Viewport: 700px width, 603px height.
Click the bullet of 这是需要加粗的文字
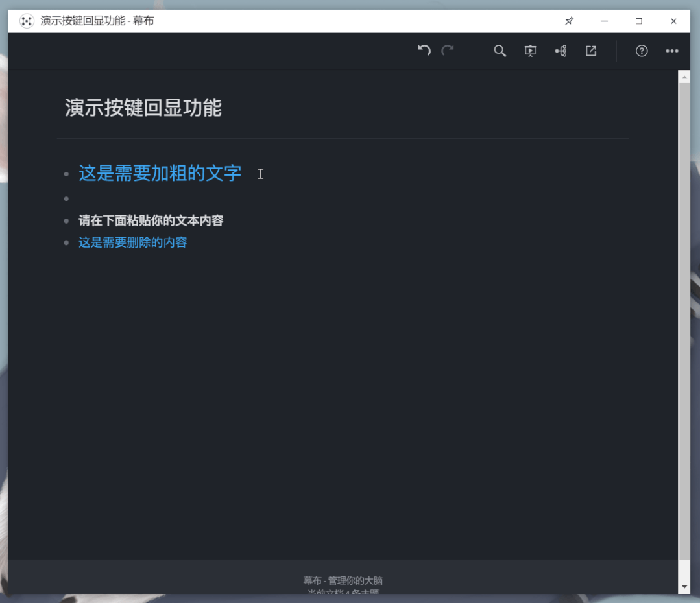pos(67,174)
